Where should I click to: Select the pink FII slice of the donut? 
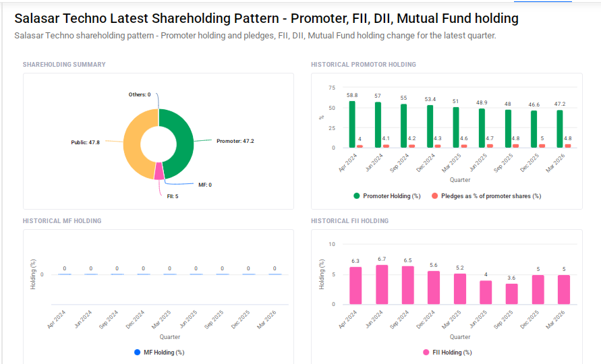click(x=159, y=171)
